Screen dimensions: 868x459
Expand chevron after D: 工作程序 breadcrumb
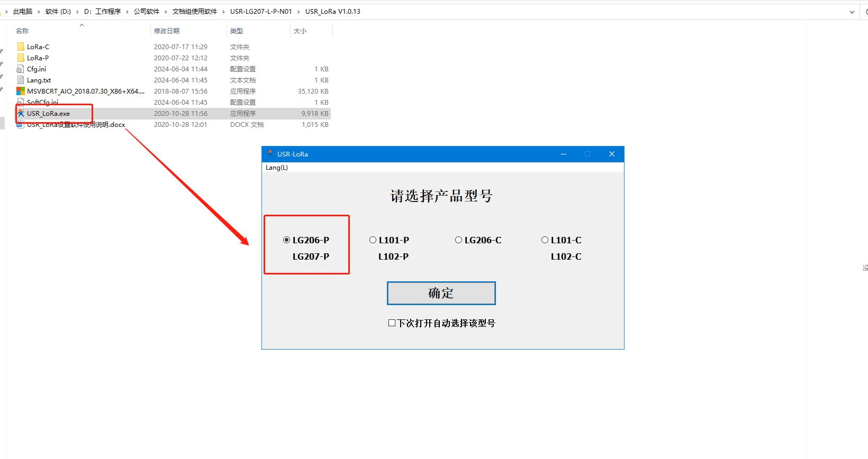[x=127, y=12]
